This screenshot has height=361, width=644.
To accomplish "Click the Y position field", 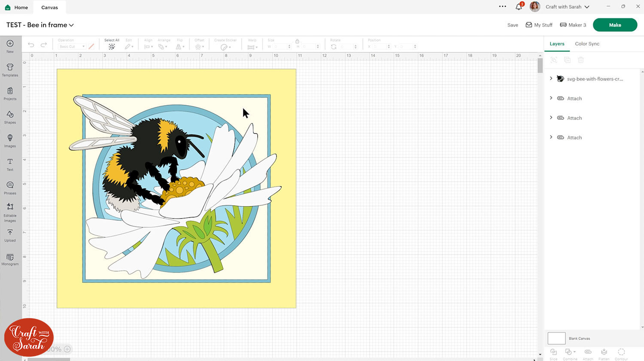I will click(407, 47).
